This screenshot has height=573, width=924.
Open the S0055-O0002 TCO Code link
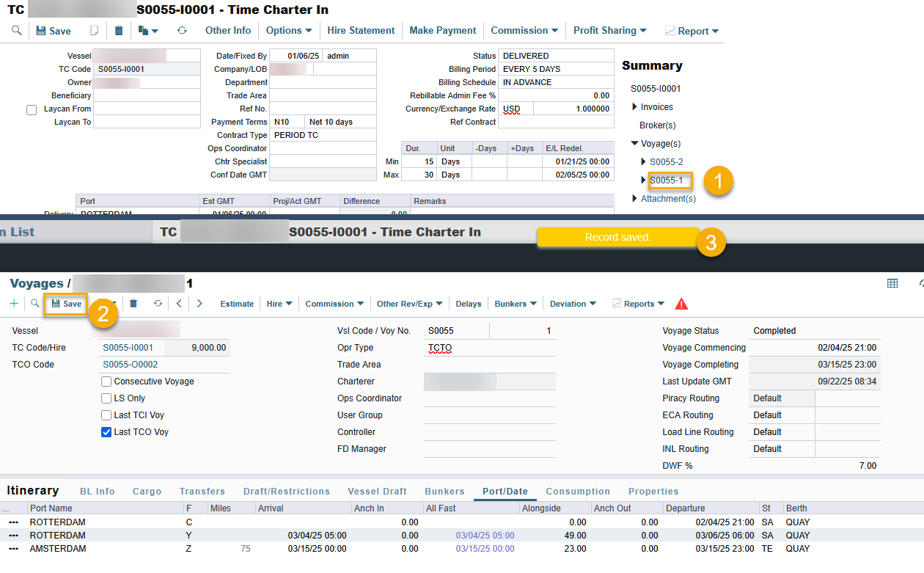[130, 365]
